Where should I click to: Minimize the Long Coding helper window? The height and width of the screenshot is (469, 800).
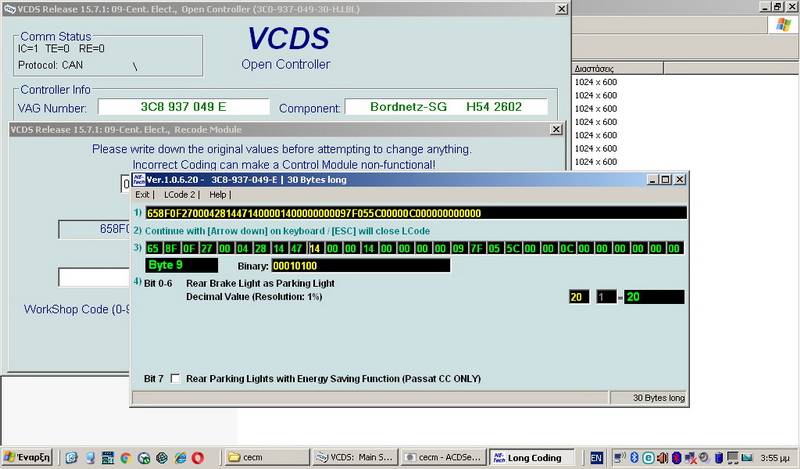pyautogui.click(x=653, y=180)
